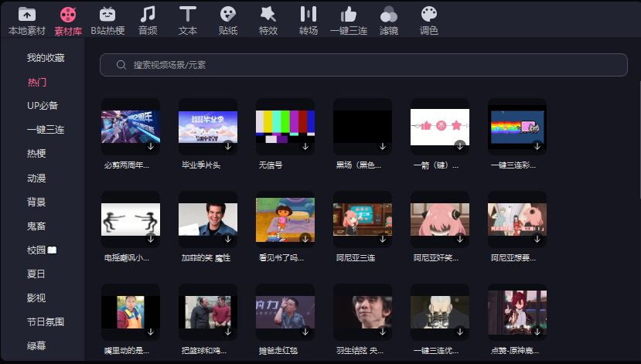Download the 阿尼亚想要 clip

click(x=537, y=239)
